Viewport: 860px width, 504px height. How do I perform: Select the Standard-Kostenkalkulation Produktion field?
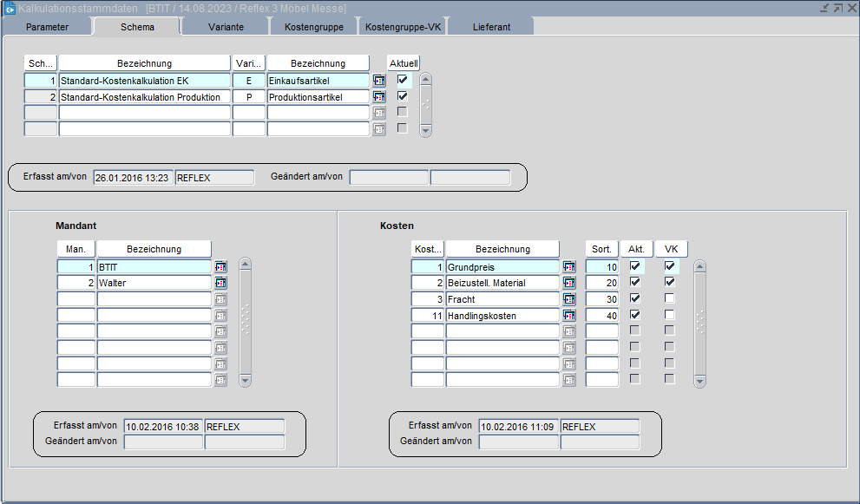pyautogui.click(x=144, y=97)
